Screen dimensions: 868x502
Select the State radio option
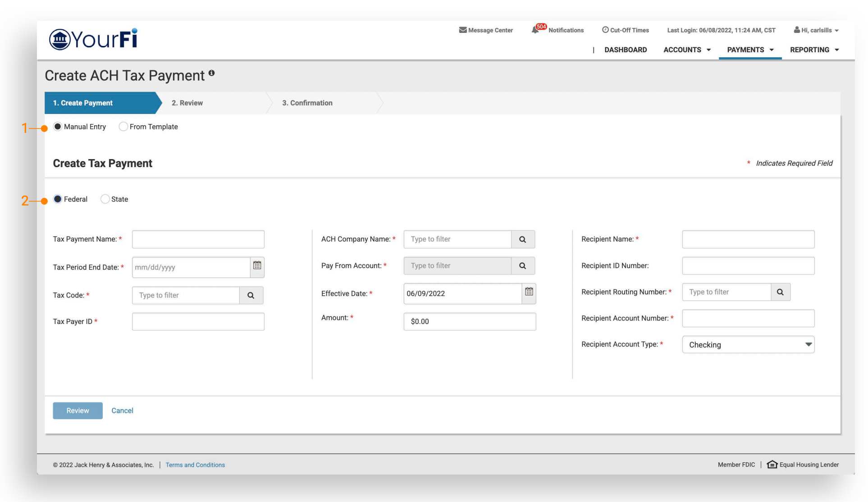pos(105,199)
